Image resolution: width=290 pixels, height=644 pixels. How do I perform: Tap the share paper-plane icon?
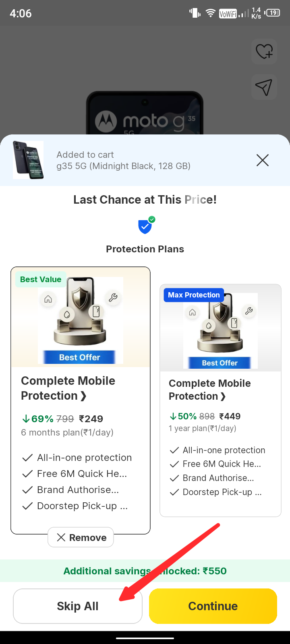(264, 87)
